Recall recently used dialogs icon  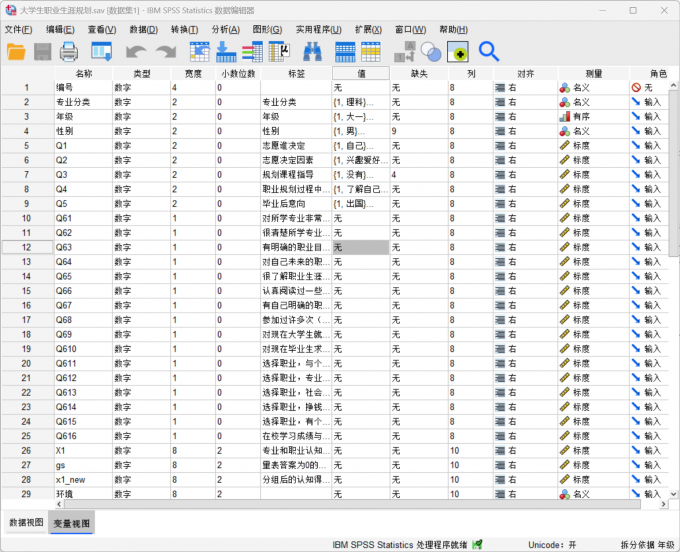coord(101,52)
